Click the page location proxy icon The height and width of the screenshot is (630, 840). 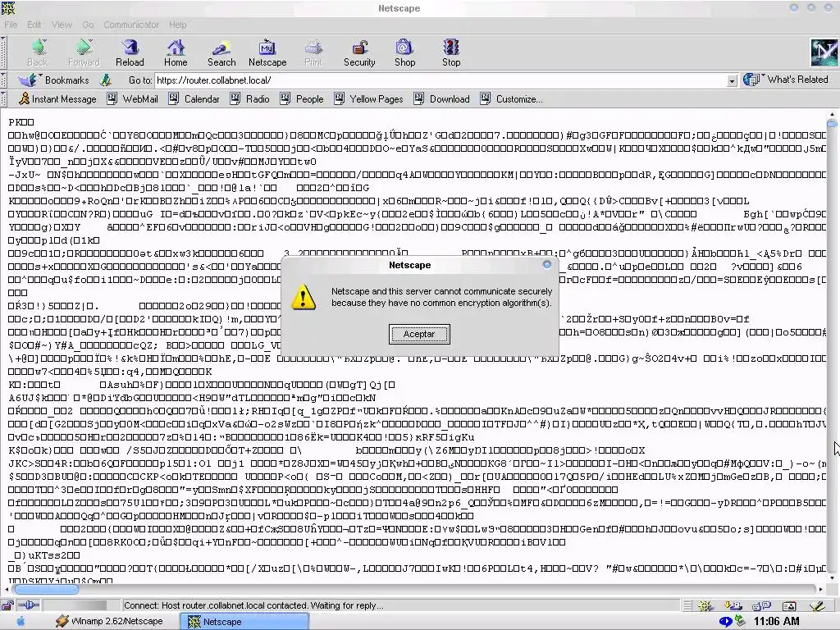(x=106, y=80)
